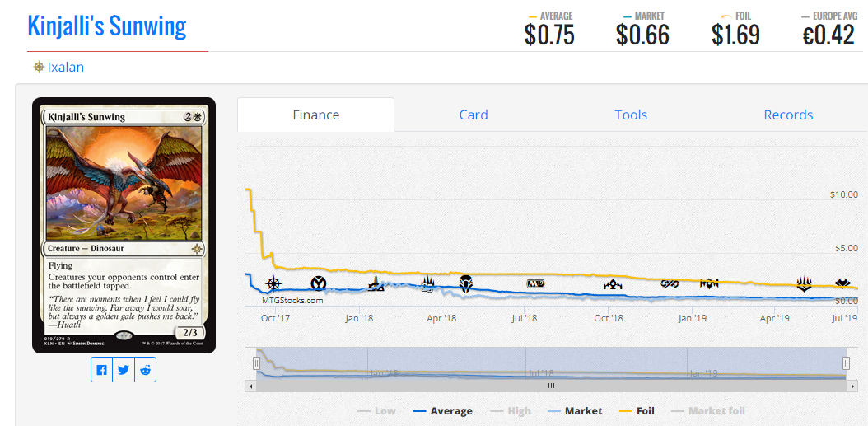
Task: Toggle the Market series in legend
Action: tap(575, 411)
